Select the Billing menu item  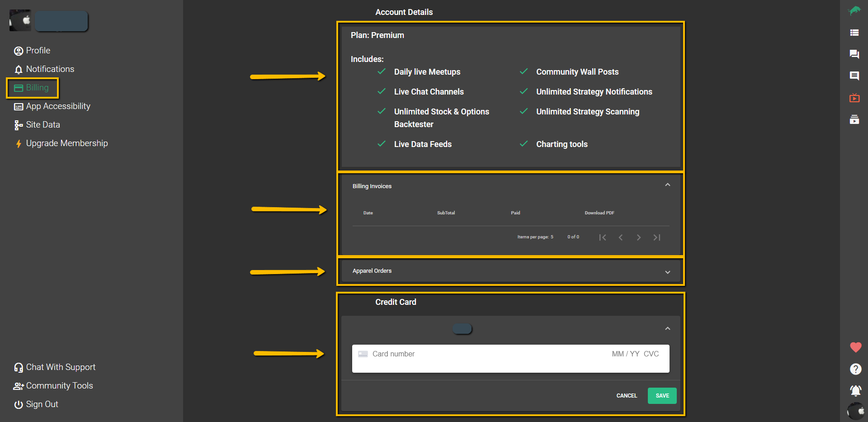[x=32, y=88]
